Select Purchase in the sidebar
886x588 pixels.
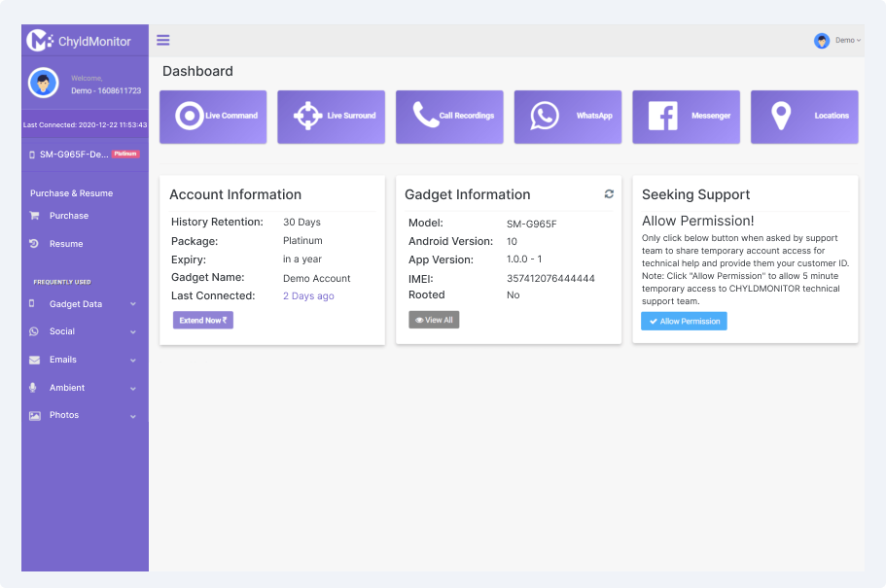[x=68, y=216]
